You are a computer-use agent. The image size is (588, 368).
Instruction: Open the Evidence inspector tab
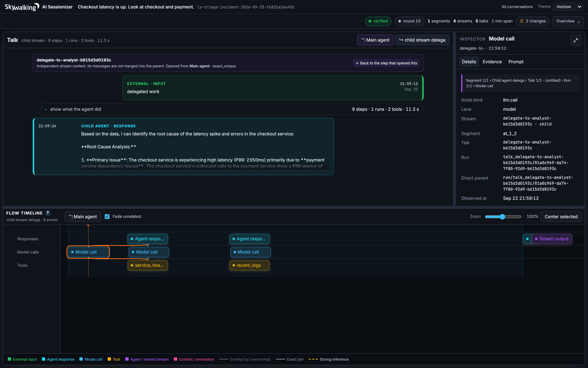[492, 62]
